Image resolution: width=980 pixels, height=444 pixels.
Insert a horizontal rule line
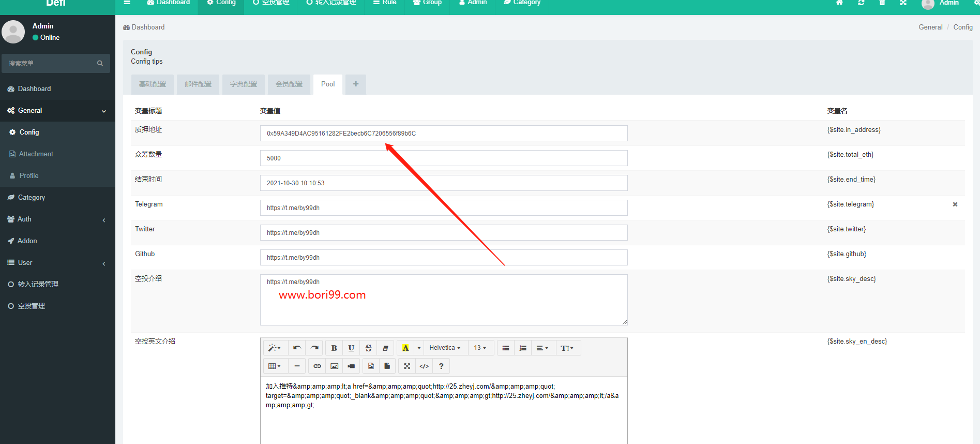pos(297,366)
